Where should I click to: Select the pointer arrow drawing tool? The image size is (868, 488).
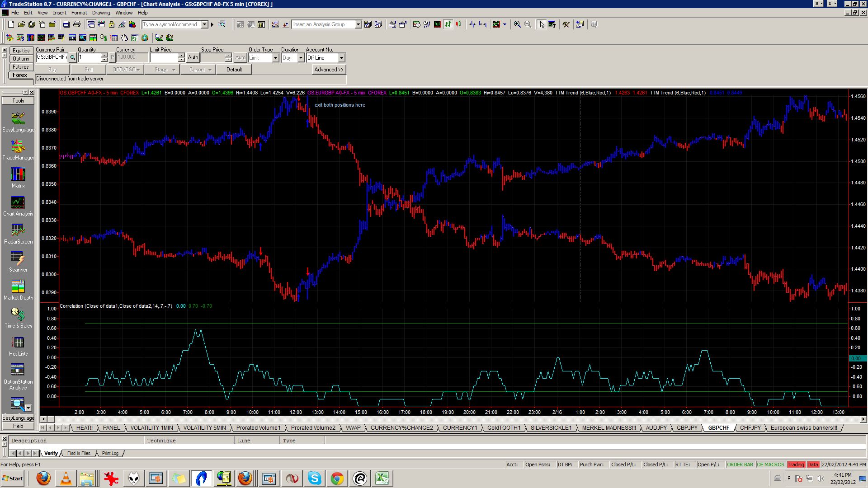click(542, 24)
